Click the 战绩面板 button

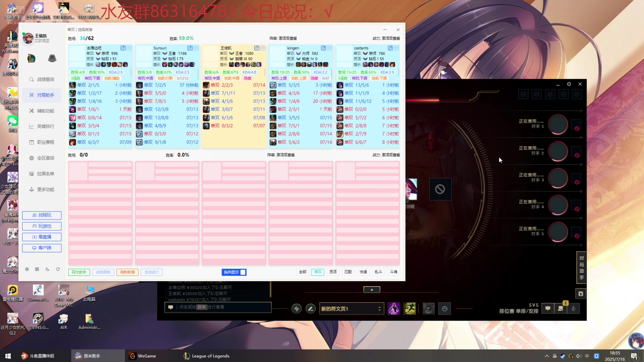[x=103, y=272]
